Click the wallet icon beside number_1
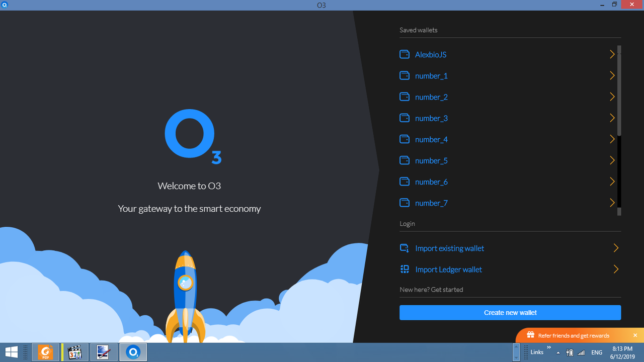644x362 pixels. coord(405,75)
